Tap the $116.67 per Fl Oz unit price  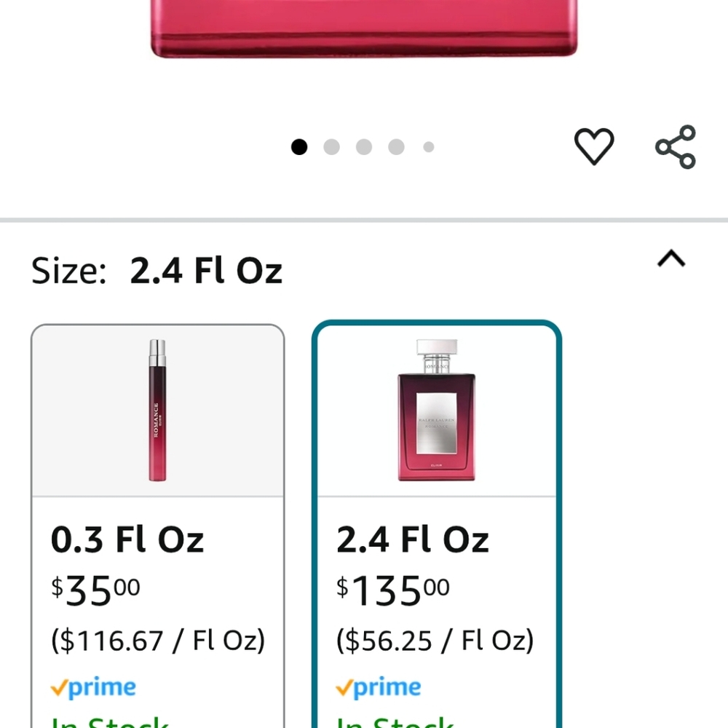158,641
